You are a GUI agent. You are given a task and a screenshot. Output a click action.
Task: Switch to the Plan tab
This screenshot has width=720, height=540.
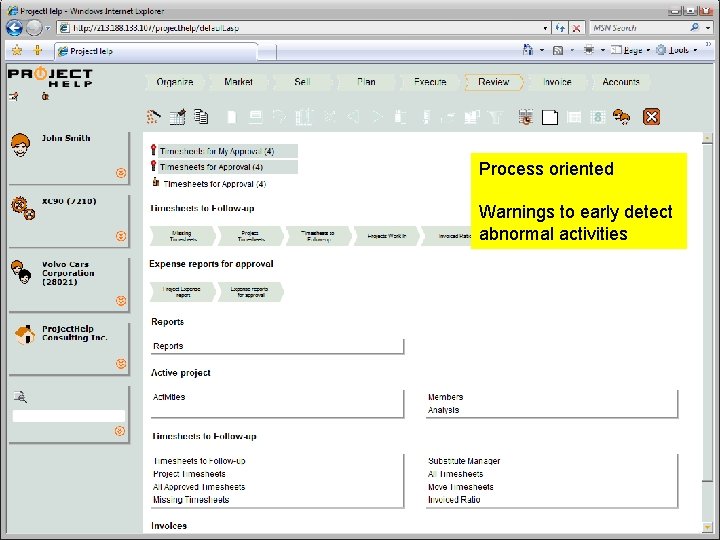(366, 82)
